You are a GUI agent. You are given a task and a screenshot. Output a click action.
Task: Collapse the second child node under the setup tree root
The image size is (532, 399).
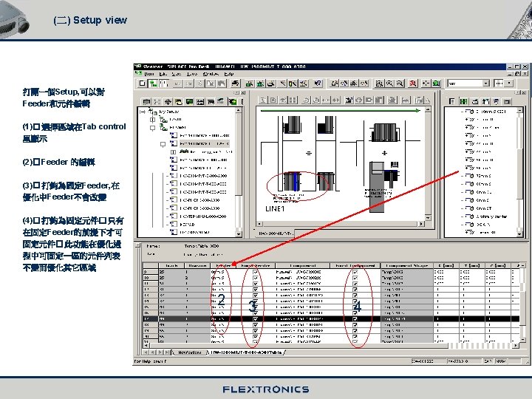pyautogui.click(x=153, y=128)
